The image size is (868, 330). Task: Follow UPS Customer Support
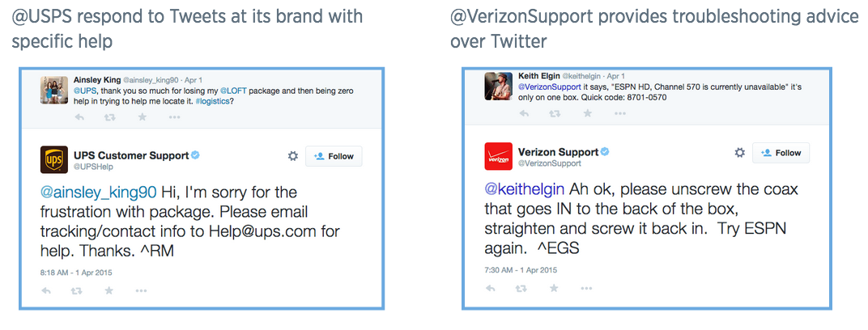[334, 156]
